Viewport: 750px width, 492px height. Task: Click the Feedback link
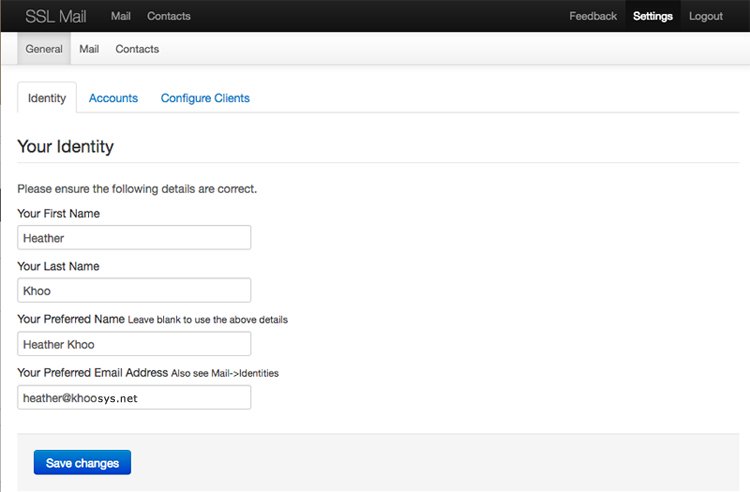pos(593,16)
